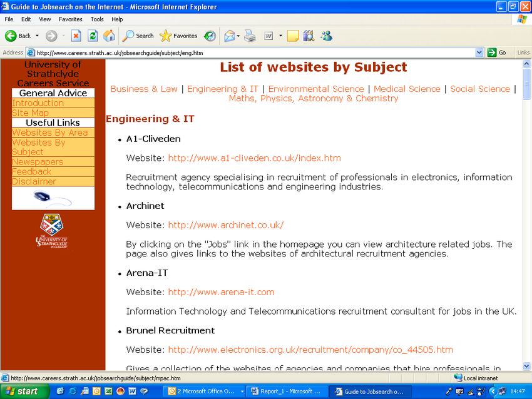Viewport: 532px width, 399px height.
Task: Click the yellow note Discuss toolbar icon
Action: (292, 36)
